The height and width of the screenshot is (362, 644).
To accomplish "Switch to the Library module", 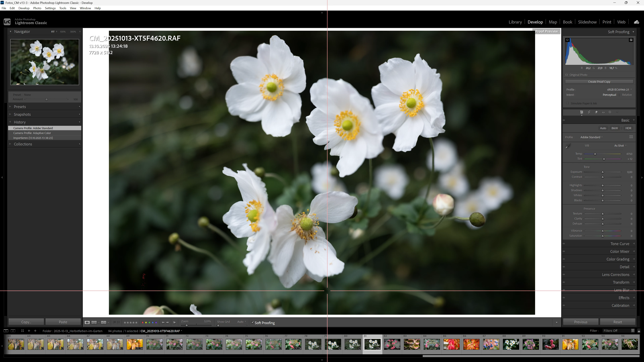I will pyautogui.click(x=515, y=22).
